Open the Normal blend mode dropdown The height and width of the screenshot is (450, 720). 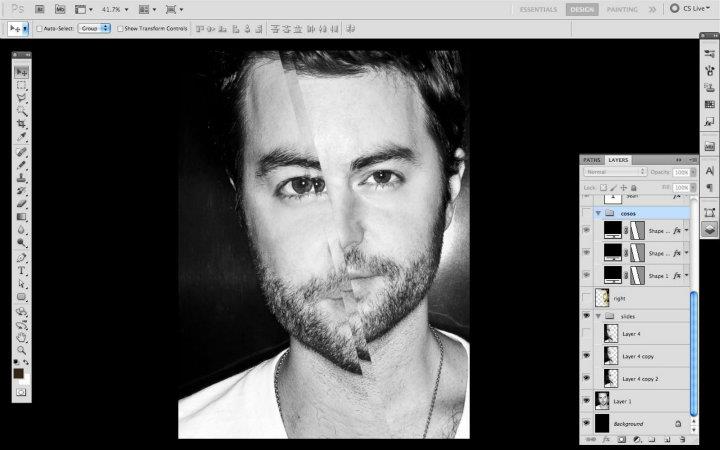click(x=615, y=172)
